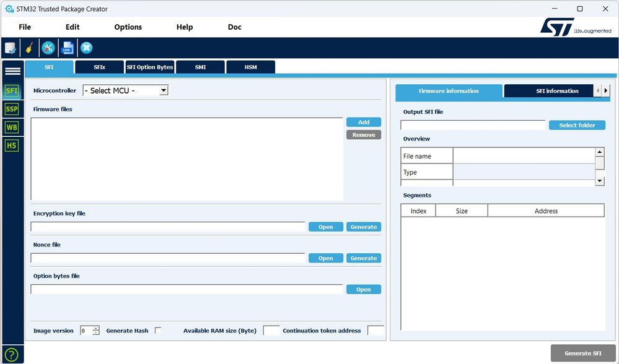Click the Generate SFI button
619x364 pixels.
583,353
